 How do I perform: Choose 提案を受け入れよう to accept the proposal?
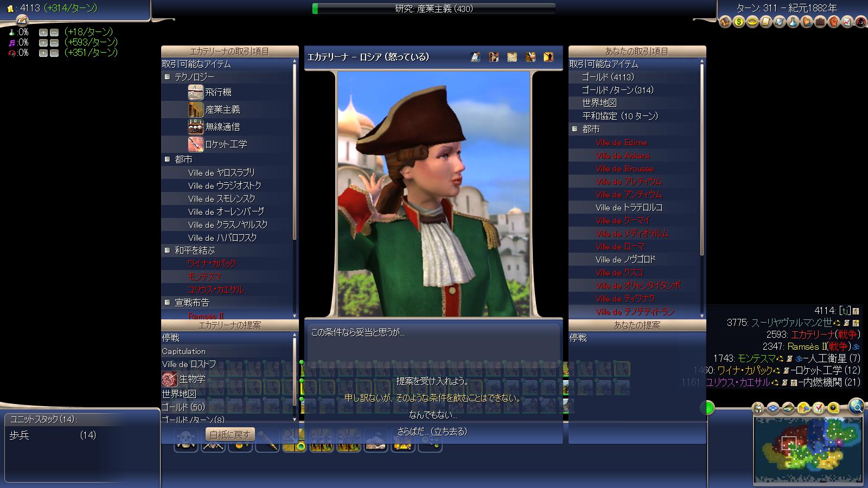432,381
